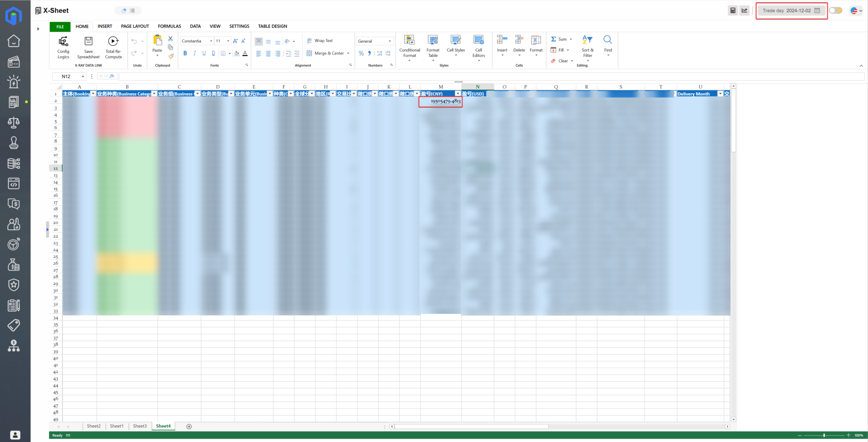Run Total Re-Compute
The height and width of the screenshot is (442, 868).
tap(113, 47)
